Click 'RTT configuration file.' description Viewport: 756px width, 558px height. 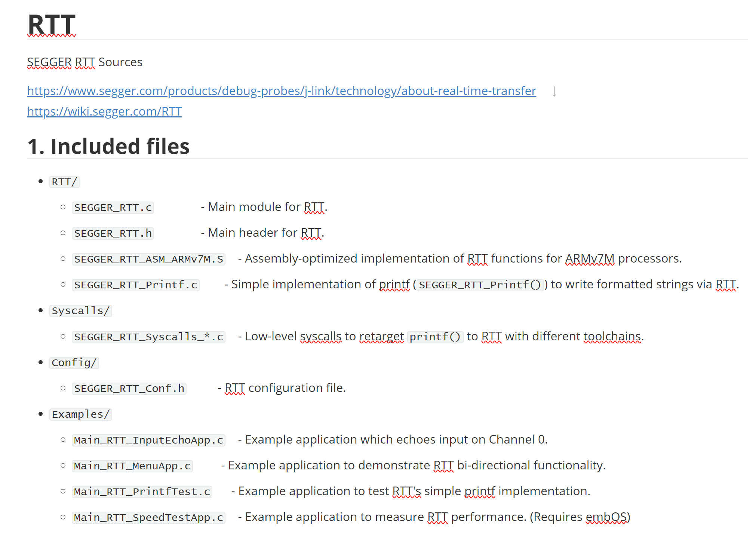(x=285, y=388)
